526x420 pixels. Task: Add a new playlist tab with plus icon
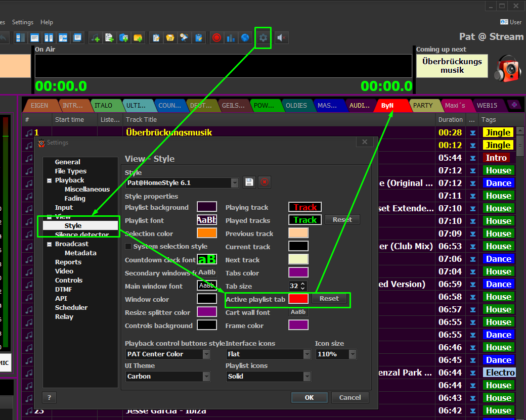515,105
